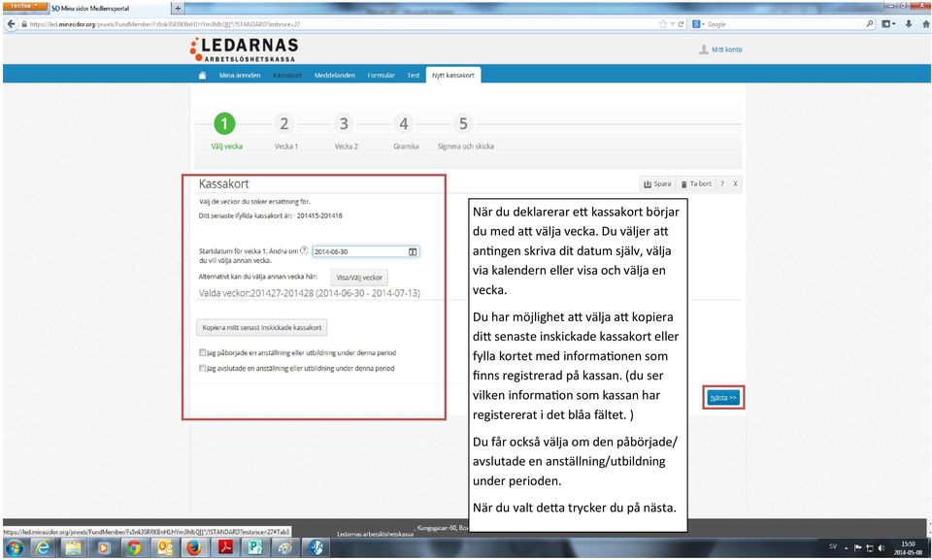Open the Firefox menu dropdown button

25,6
